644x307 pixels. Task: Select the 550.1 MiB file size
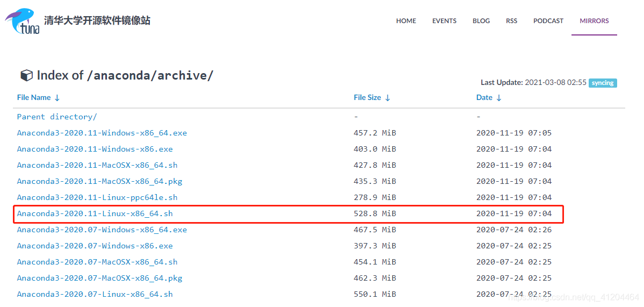[x=374, y=294]
